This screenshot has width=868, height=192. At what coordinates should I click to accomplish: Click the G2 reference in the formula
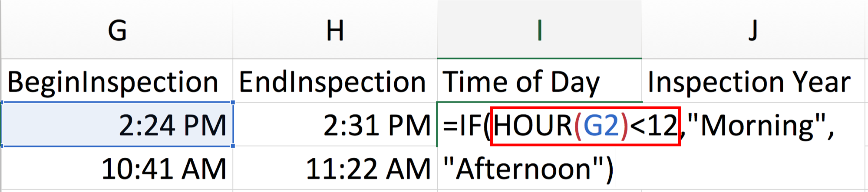tap(601, 126)
